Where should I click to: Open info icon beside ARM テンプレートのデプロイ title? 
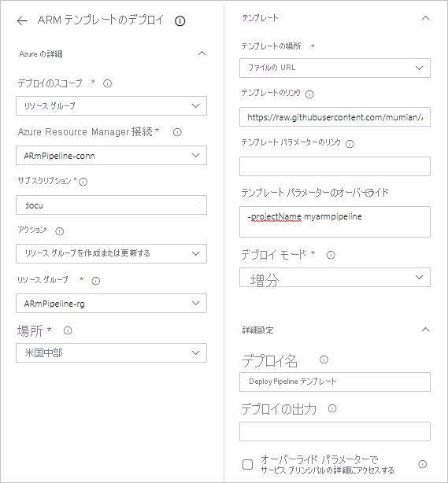180,21
